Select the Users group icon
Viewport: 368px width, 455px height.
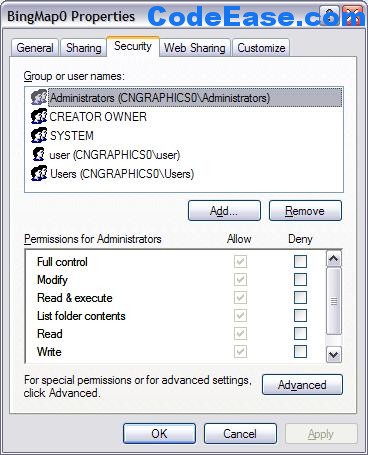coord(39,173)
